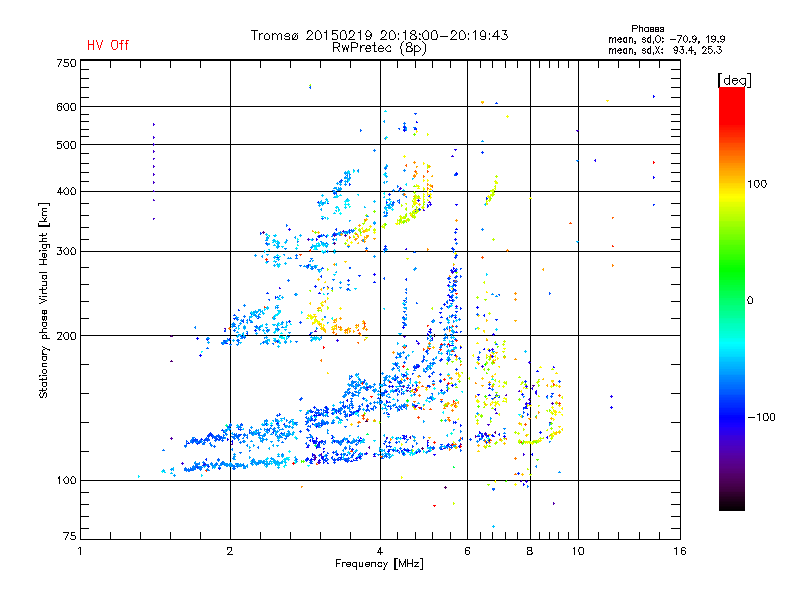Click the 'mean, sd,X: 93.4, 25.3' line
Viewport: 800px width, 600px height.
(x=665, y=50)
